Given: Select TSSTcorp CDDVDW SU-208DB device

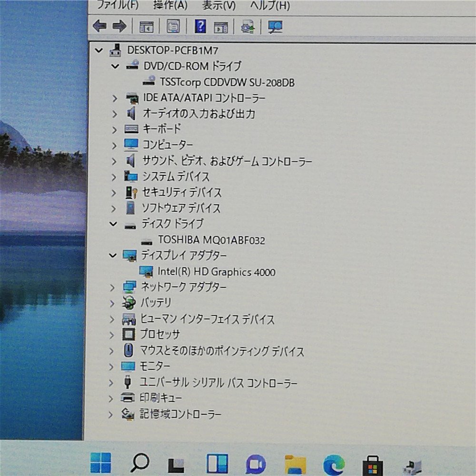Looking at the screenshot, I should [227, 82].
